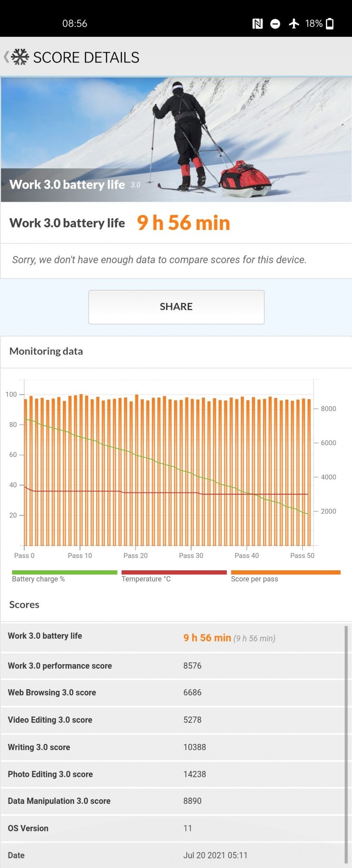The height and width of the screenshot is (868, 352).
Task: Tap the battery icon in status bar
Action: pyautogui.click(x=330, y=23)
